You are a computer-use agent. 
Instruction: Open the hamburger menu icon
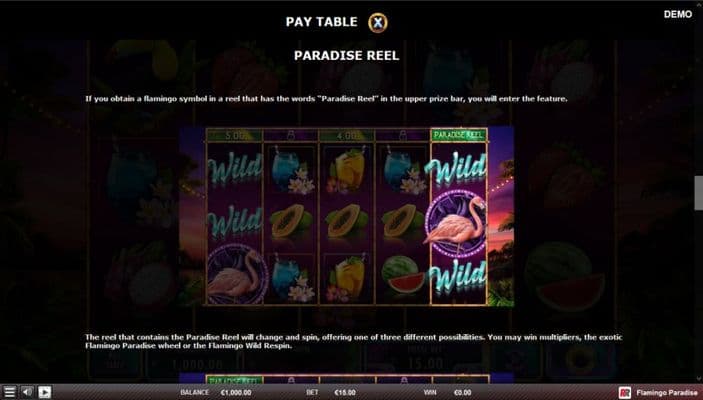tap(9, 392)
